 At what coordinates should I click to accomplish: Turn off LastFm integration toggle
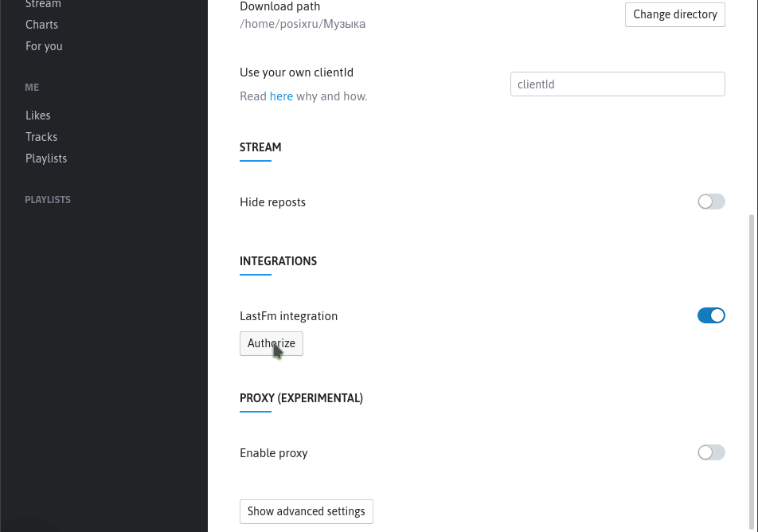[x=711, y=315]
